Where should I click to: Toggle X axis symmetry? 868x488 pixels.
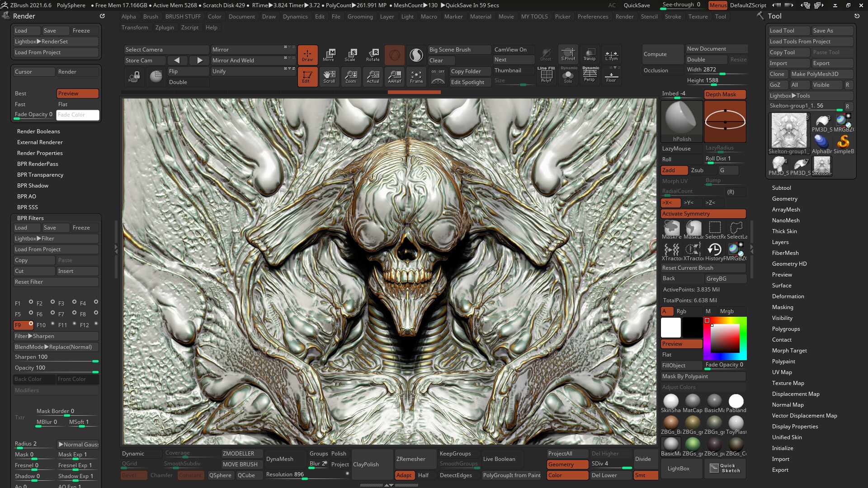pos(671,203)
